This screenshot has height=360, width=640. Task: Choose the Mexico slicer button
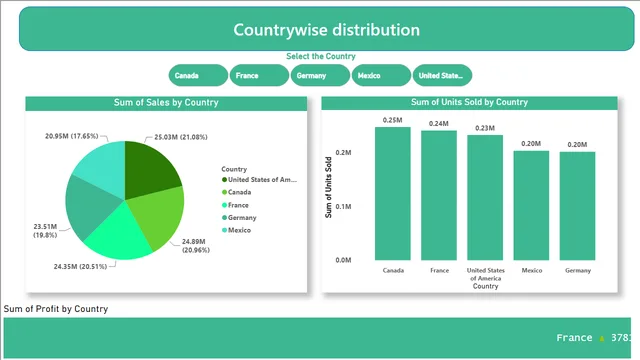(x=381, y=76)
